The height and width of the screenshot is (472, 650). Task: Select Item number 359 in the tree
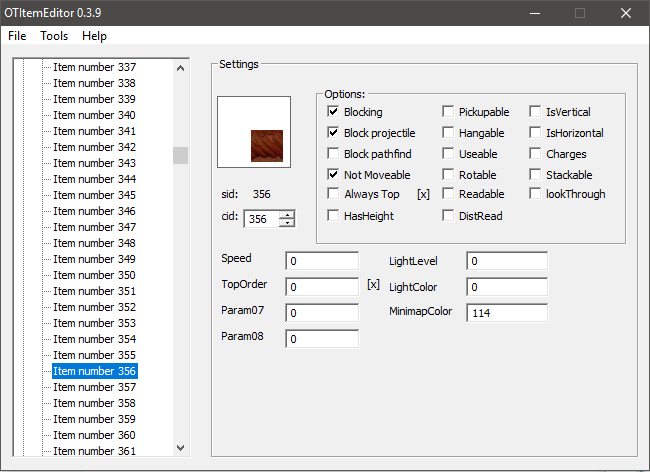point(95,419)
